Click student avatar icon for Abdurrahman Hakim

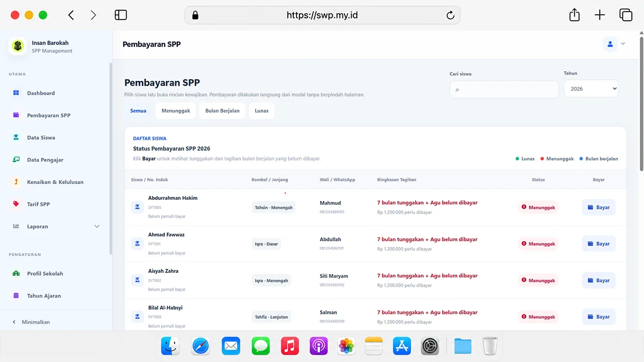pyautogui.click(x=137, y=207)
